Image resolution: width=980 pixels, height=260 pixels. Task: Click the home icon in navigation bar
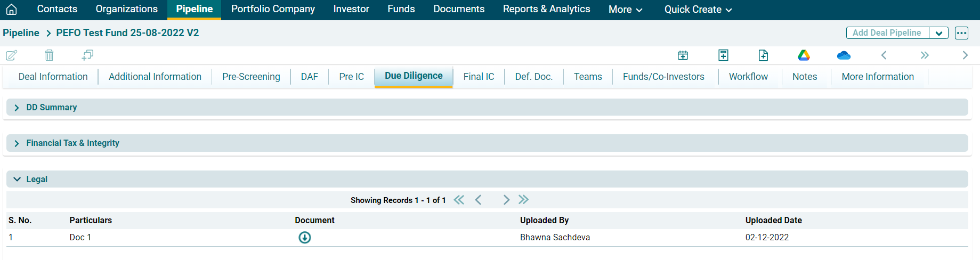tap(11, 10)
